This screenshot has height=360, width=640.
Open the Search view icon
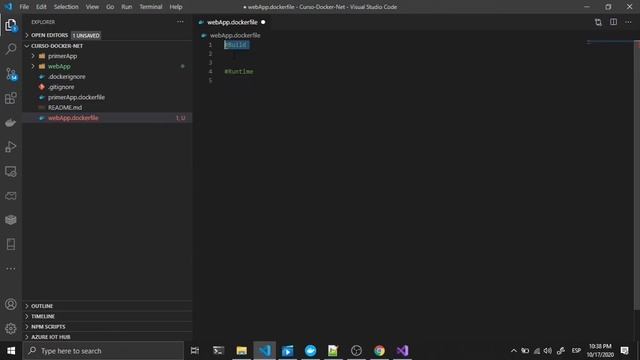point(11,49)
